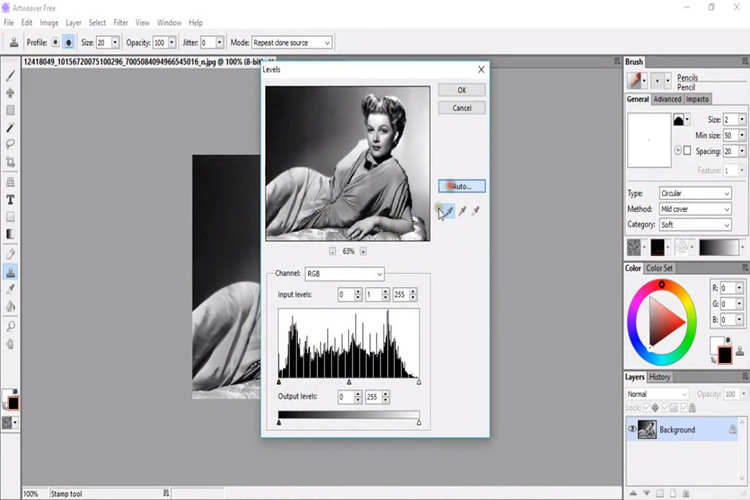Image resolution: width=750 pixels, height=500 pixels.
Task: Move layer down with the down arrow icon
Action: coord(647,493)
